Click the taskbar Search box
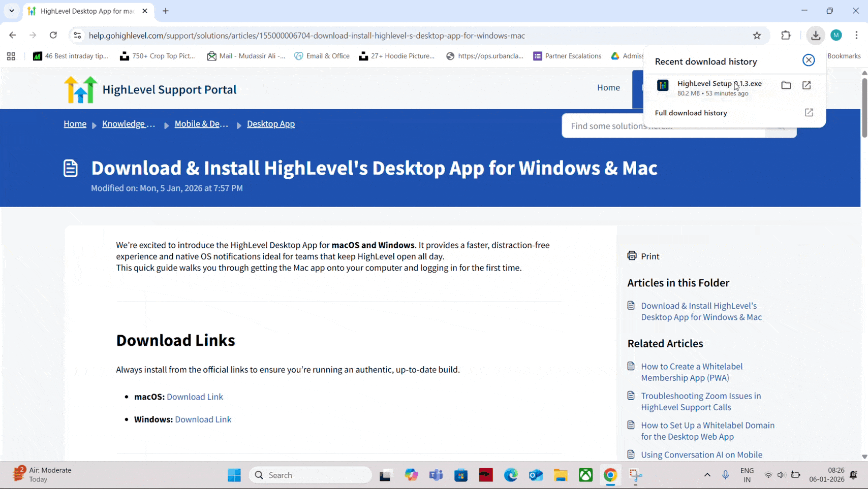 pos(311,475)
